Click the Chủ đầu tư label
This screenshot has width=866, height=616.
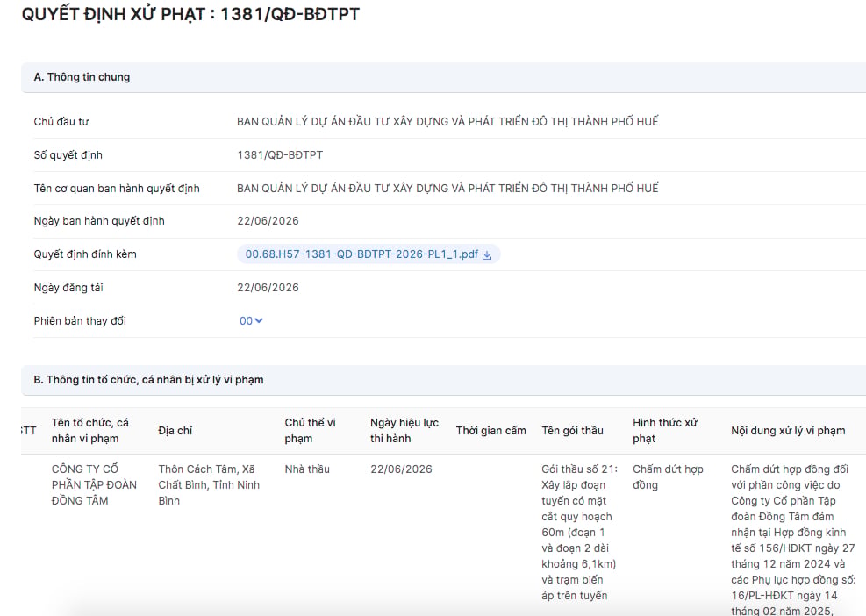tap(61, 122)
